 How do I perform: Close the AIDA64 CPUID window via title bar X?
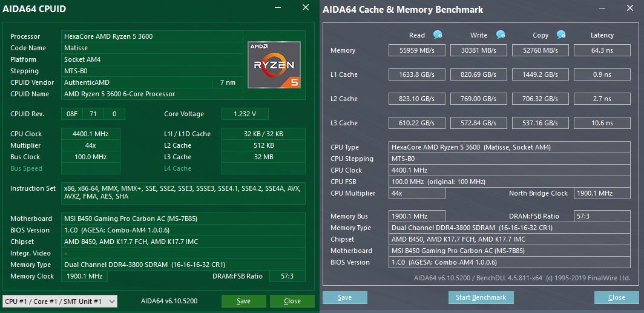(x=306, y=8)
